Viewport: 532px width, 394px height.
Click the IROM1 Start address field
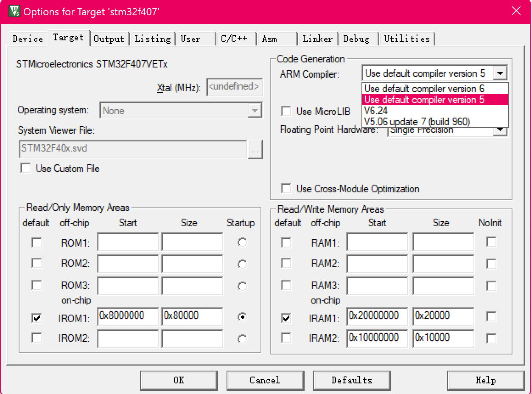128,317
